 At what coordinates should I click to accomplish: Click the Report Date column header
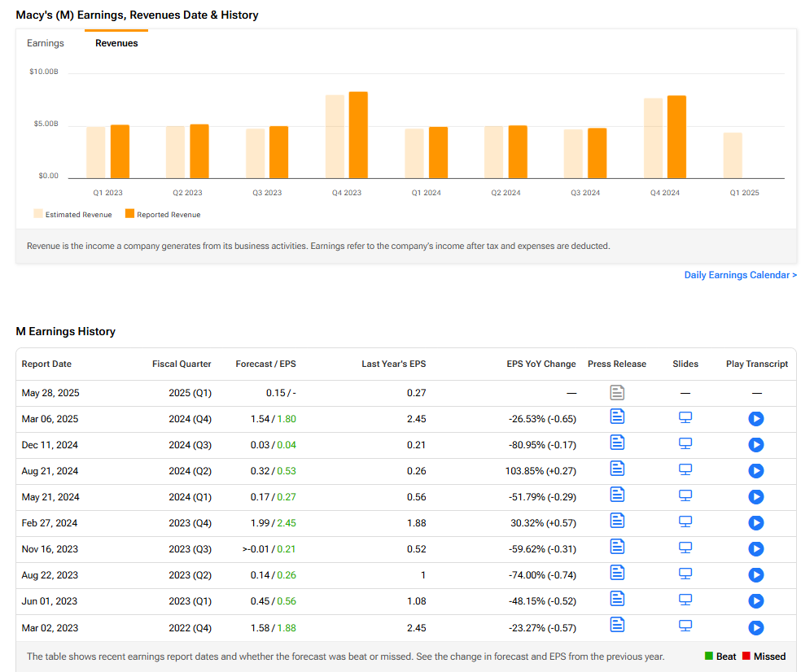46,364
